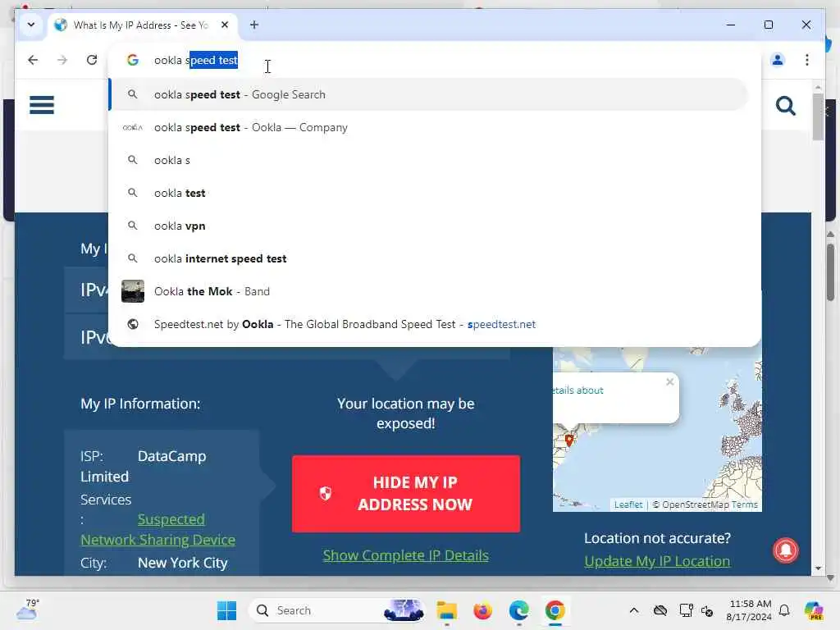Open the taskbar notifications bell
This screenshot has width=840, height=630.
click(784, 610)
